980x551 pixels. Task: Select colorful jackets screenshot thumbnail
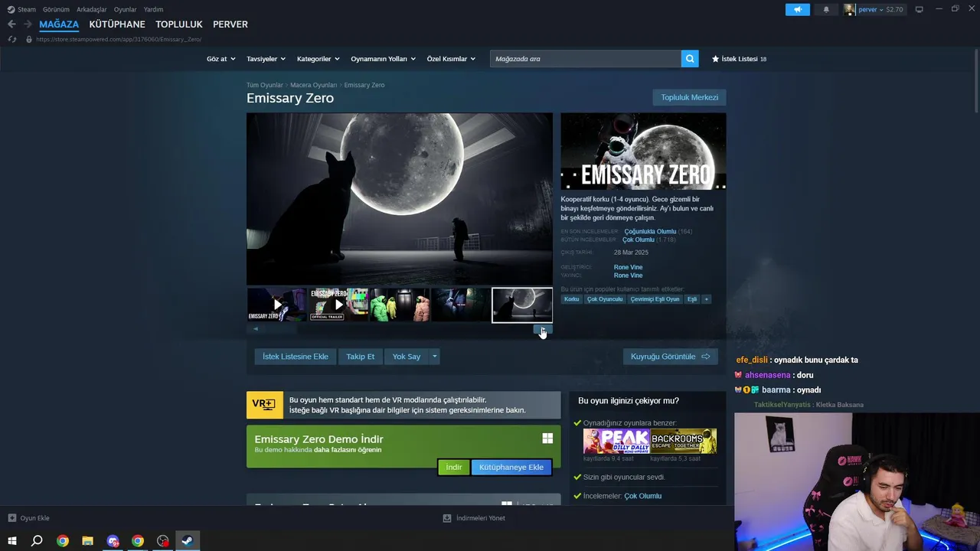click(399, 305)
